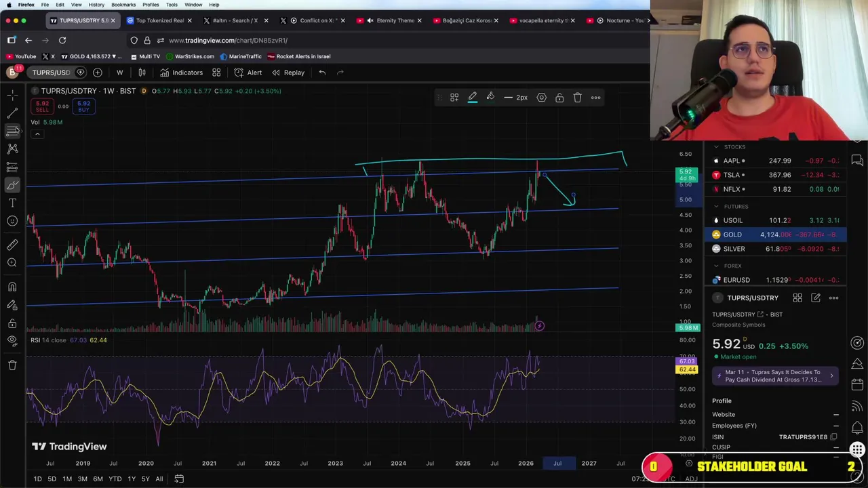Select SILVER in the watchlist
This screenshot has height=488, width=868.
click(776, 249)
